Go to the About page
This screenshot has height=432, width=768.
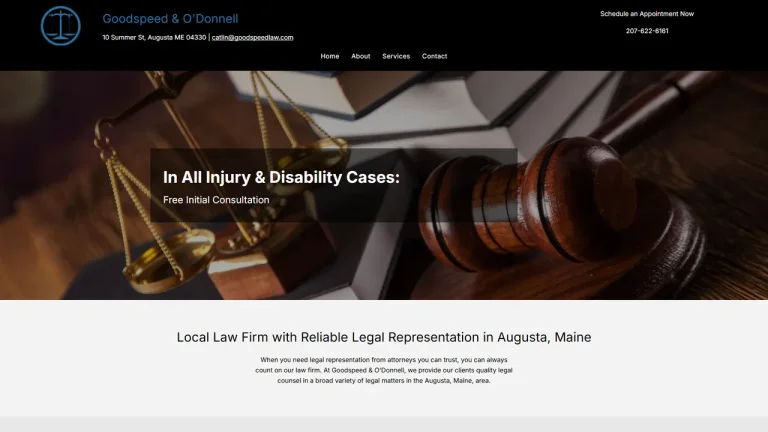(x=360, y=56)
